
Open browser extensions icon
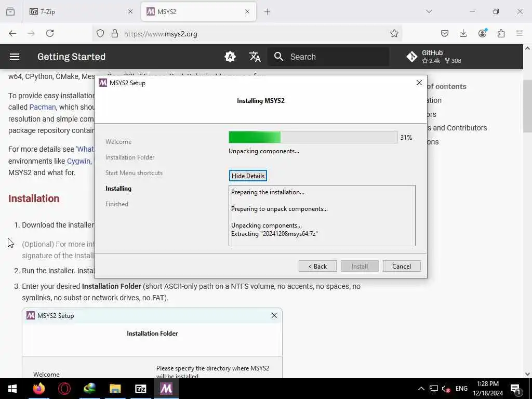tap(501, 33)
